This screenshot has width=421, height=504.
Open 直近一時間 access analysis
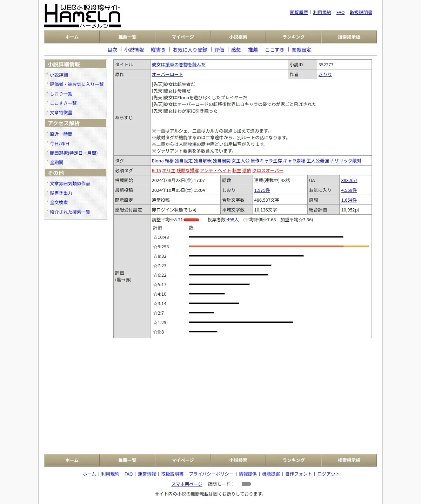point(61,134)
